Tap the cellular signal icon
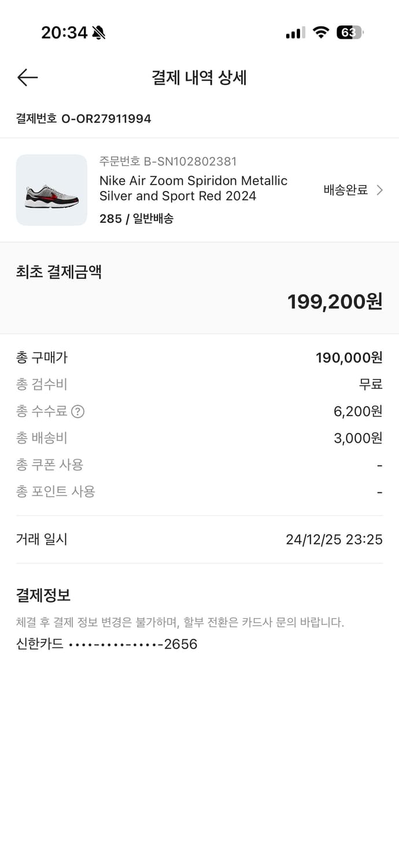The height and width of the screenshot is (868, 399). pos(294,33)
